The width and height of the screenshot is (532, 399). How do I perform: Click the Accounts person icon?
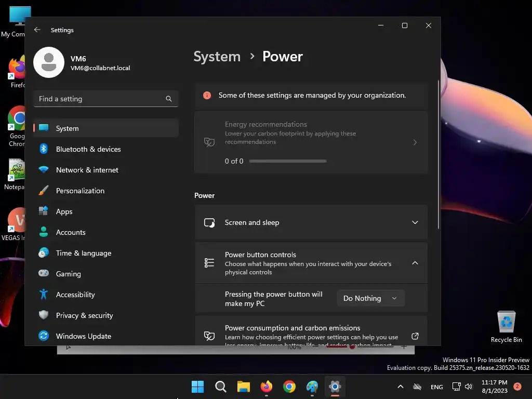(x=44, y=232)
